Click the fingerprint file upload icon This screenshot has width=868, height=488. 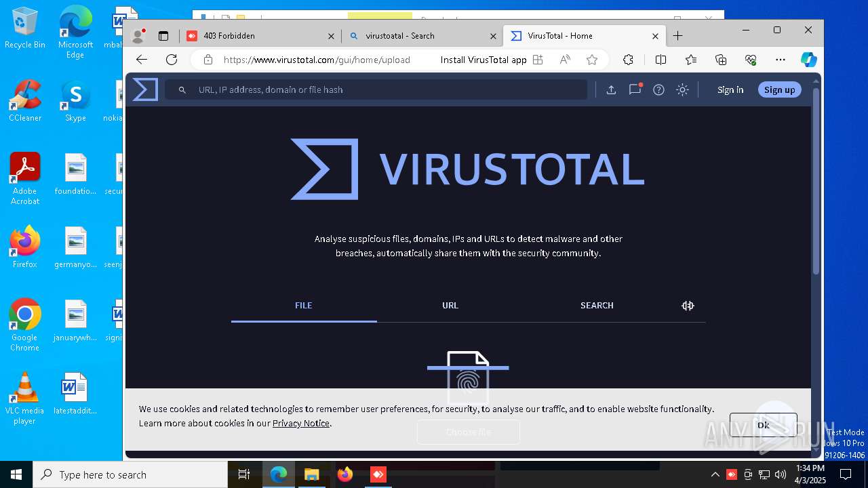coord(468,378)
